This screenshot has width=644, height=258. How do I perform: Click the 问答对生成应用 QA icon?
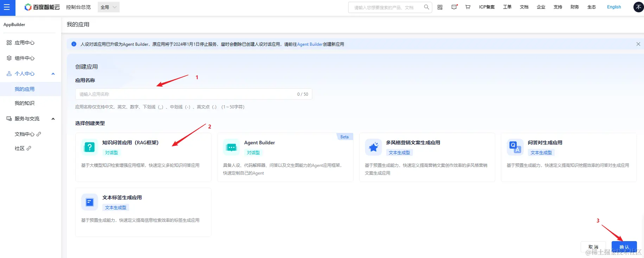(x=515, y=147)
